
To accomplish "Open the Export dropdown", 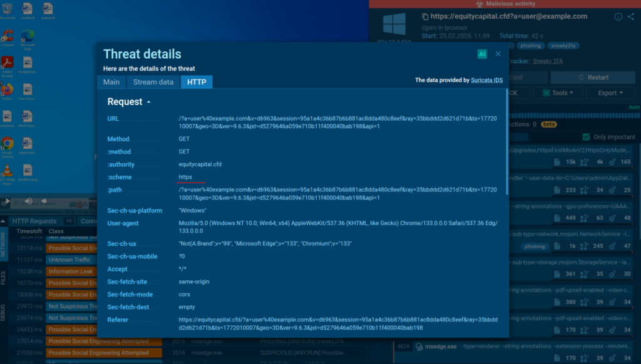I will coord(610,92).
